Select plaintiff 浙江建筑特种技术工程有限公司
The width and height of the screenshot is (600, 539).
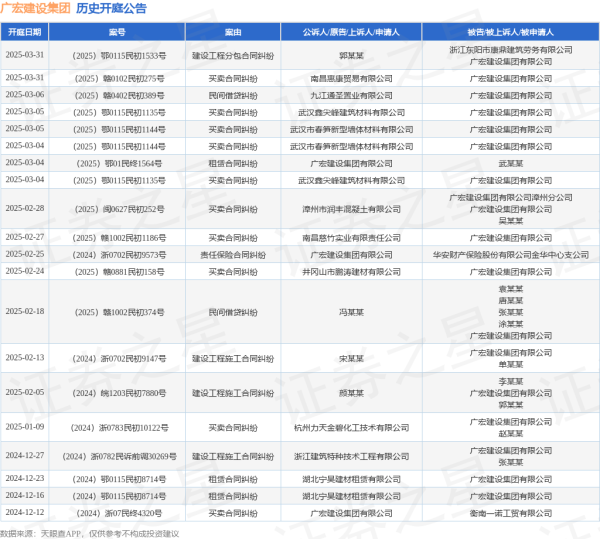(x=351, y=457)
